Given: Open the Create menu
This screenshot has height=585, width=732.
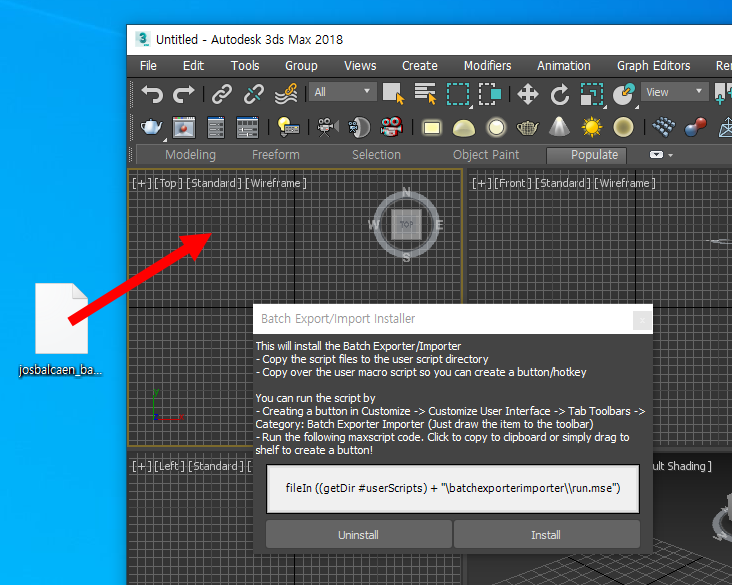Looking at the screenshot, I should [420, 66].
